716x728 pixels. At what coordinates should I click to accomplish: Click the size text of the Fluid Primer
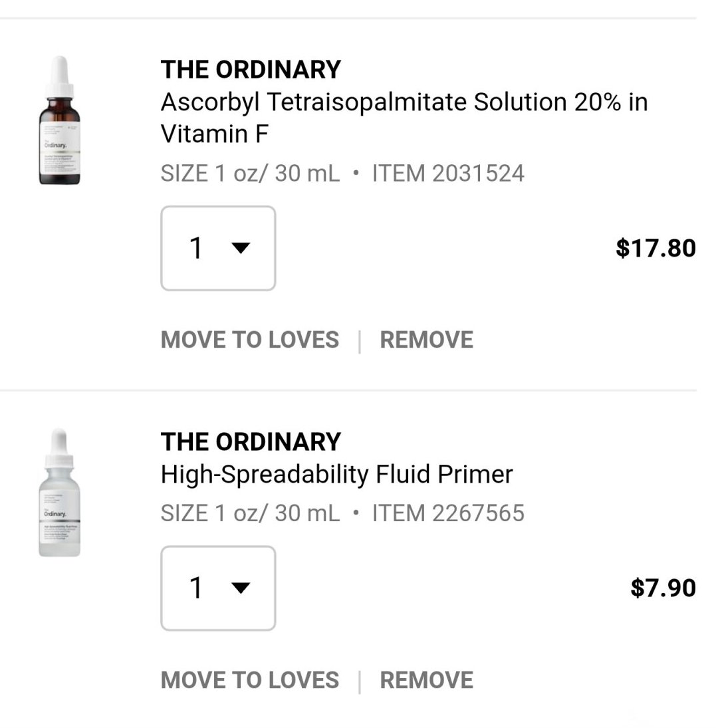pyautogui.click(x=250, y=513)
